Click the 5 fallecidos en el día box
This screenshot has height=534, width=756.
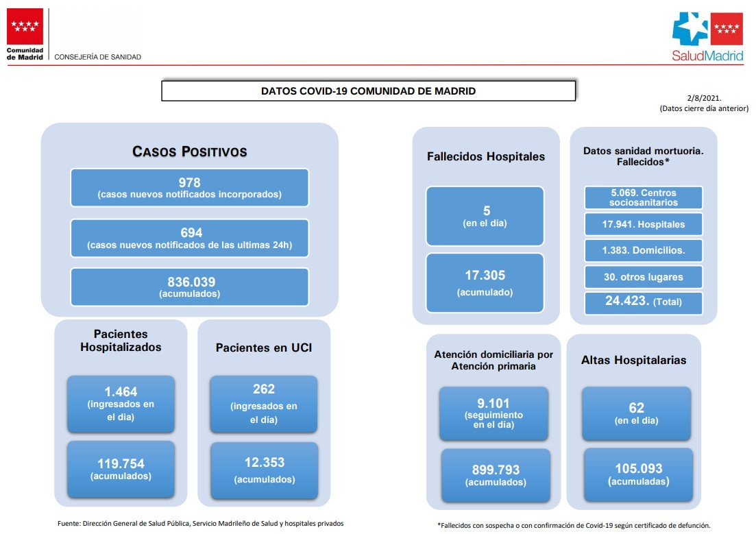485,216
